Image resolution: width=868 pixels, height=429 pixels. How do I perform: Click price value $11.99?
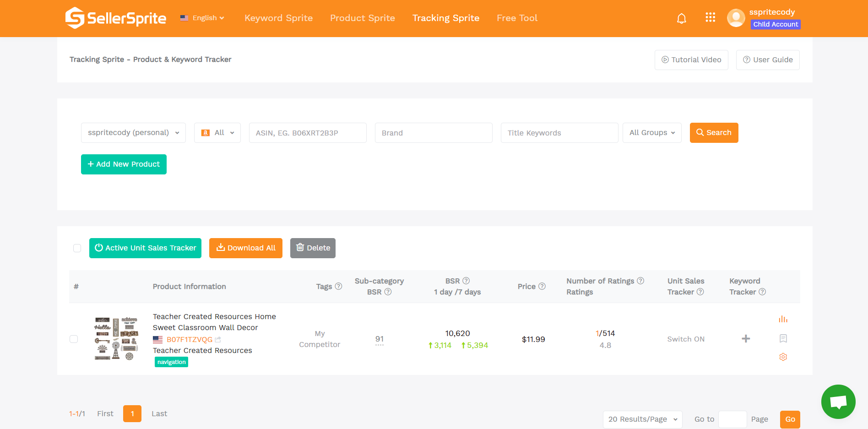tap(533, 339)
